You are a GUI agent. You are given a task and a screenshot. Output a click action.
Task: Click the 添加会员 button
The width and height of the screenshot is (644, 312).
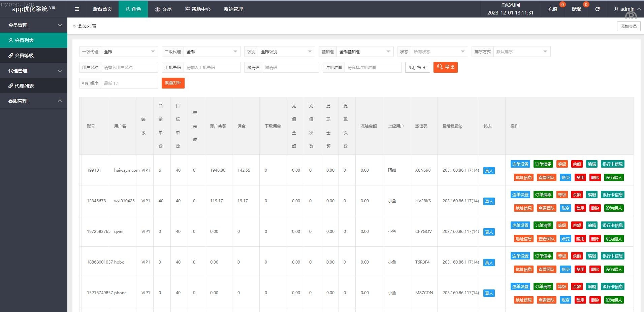[629, 26]
